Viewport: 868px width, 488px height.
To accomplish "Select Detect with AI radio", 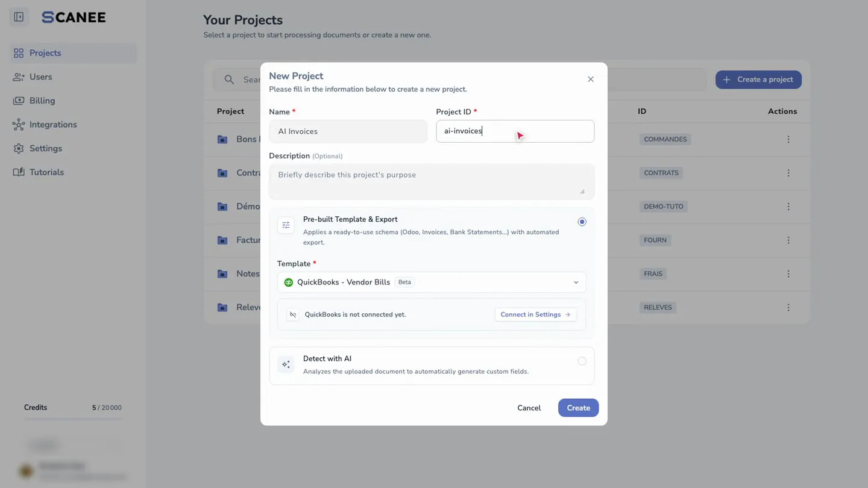I will point(582,361).
